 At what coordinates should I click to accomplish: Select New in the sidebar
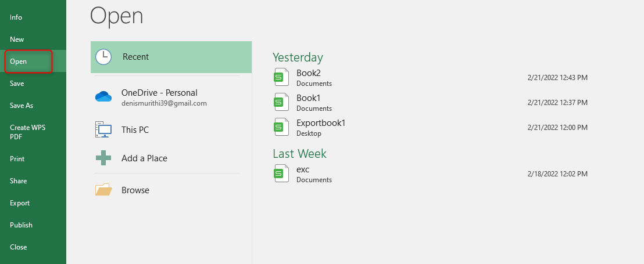click(x=17, y=39)
